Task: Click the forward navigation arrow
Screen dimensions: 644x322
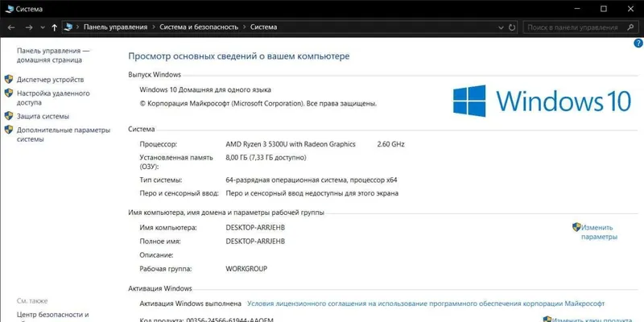Action: tap(29, 27)
